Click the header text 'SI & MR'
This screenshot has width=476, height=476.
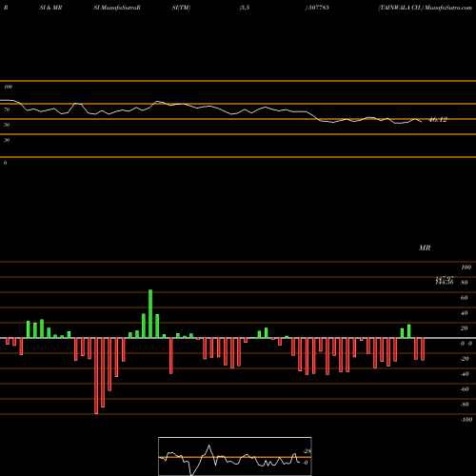click(x=50, y=8)
